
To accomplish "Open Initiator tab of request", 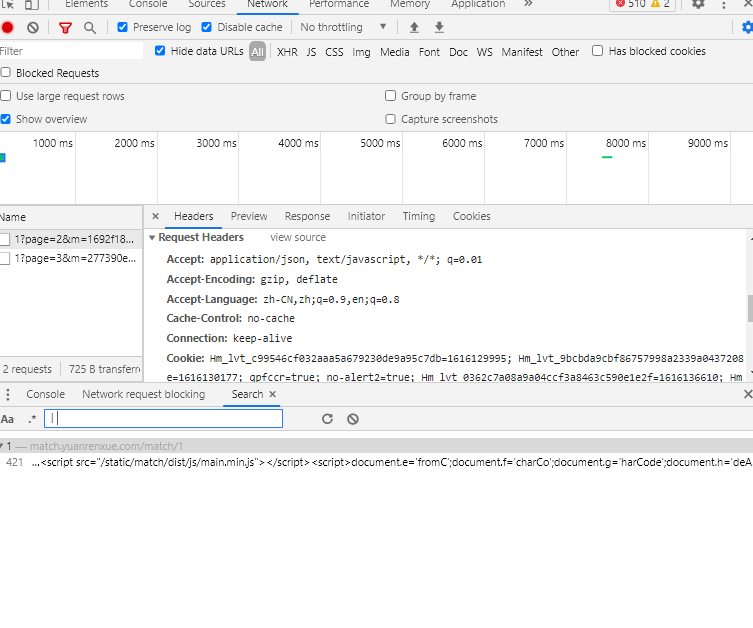I will [366, 216].
